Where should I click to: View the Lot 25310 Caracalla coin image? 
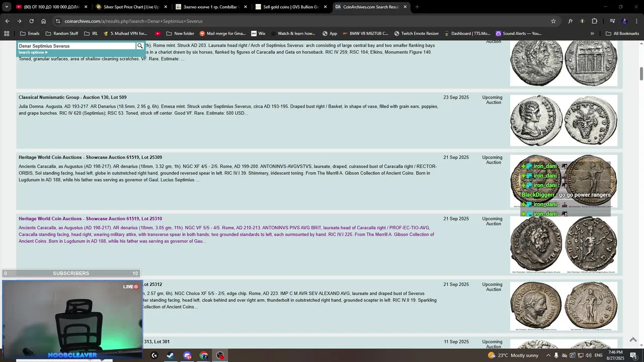(563, 244)
